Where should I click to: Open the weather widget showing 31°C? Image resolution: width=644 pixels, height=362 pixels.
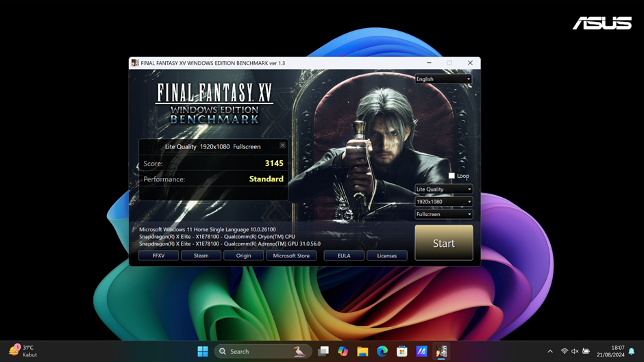(x=23, y=351)
